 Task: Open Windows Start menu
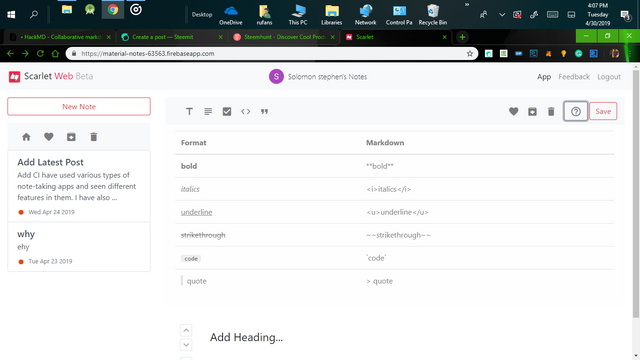11,14
